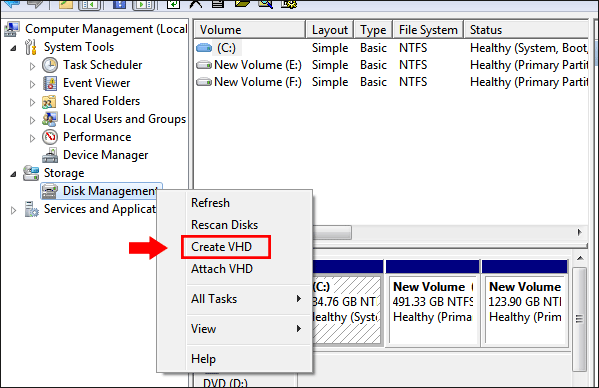The height and width of the screenshot is (388, 599).
Task: Collapse the System Tools tree node
Action: point(14,48)
